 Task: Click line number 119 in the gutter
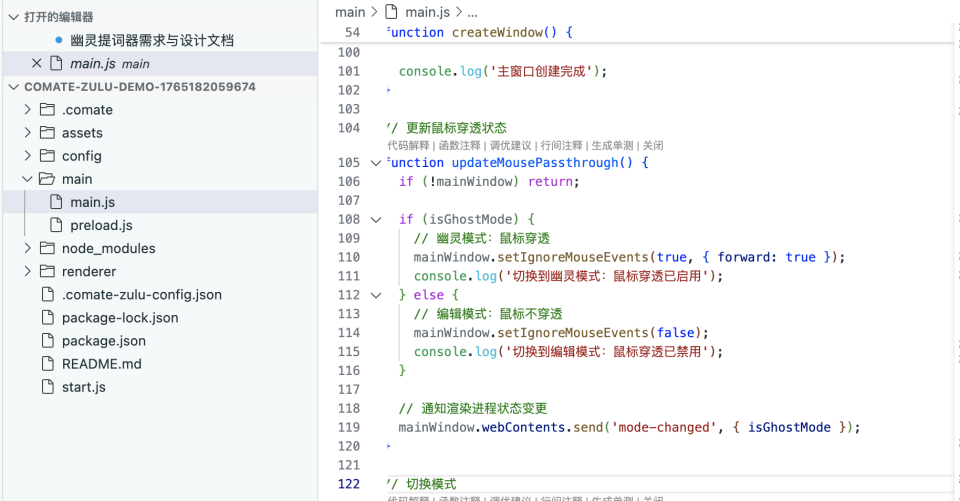349,428
